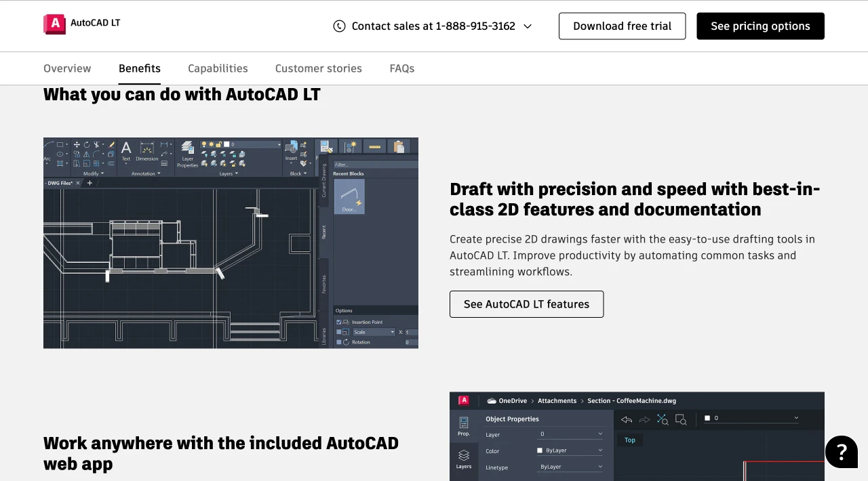The image size is (868, 481).
Task: Select the Text tool in the ribbon
Action: (126, 149)
